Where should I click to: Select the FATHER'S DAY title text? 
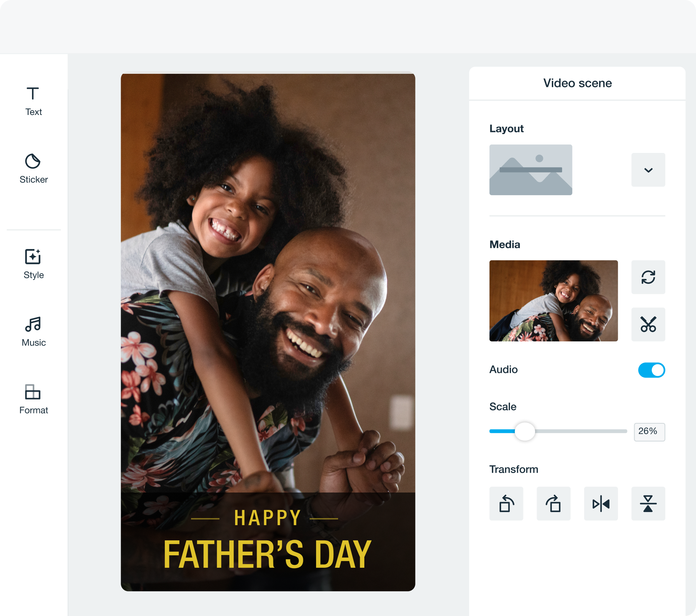click(267, 555)
